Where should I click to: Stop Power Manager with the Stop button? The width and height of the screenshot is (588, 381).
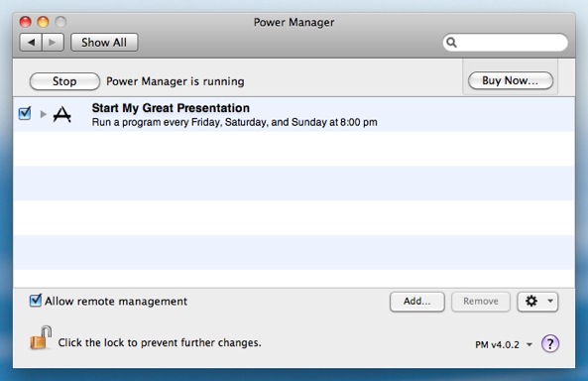(64, 81)
